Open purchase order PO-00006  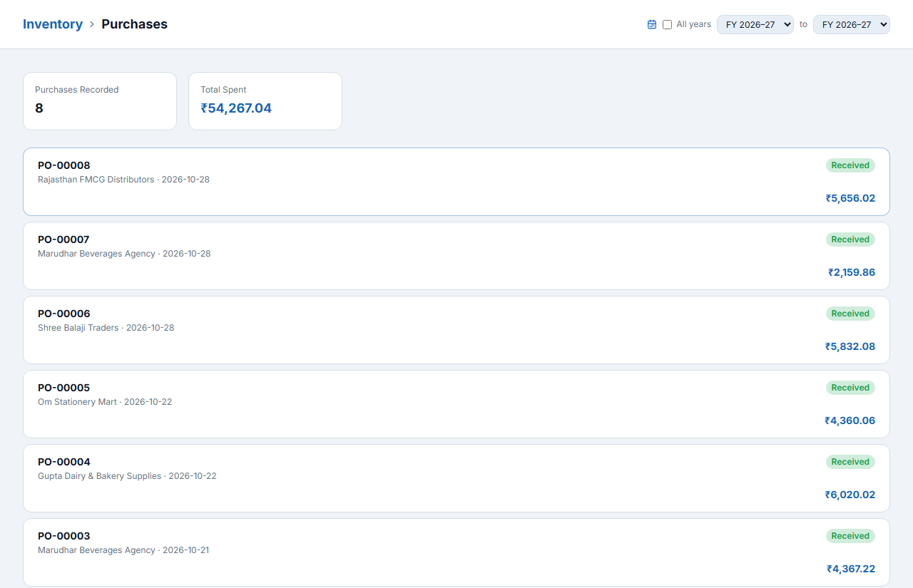pyautogui.click(x=456, y=330)
